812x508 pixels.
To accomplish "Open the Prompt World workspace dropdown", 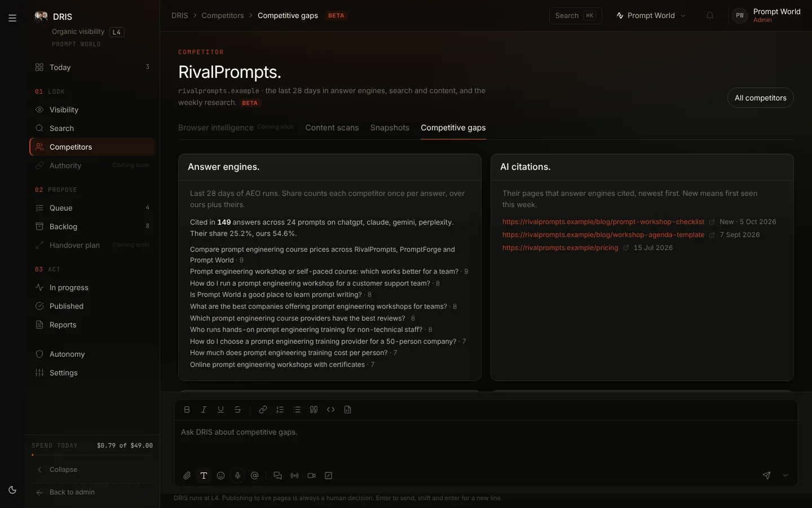I will 651,16.
